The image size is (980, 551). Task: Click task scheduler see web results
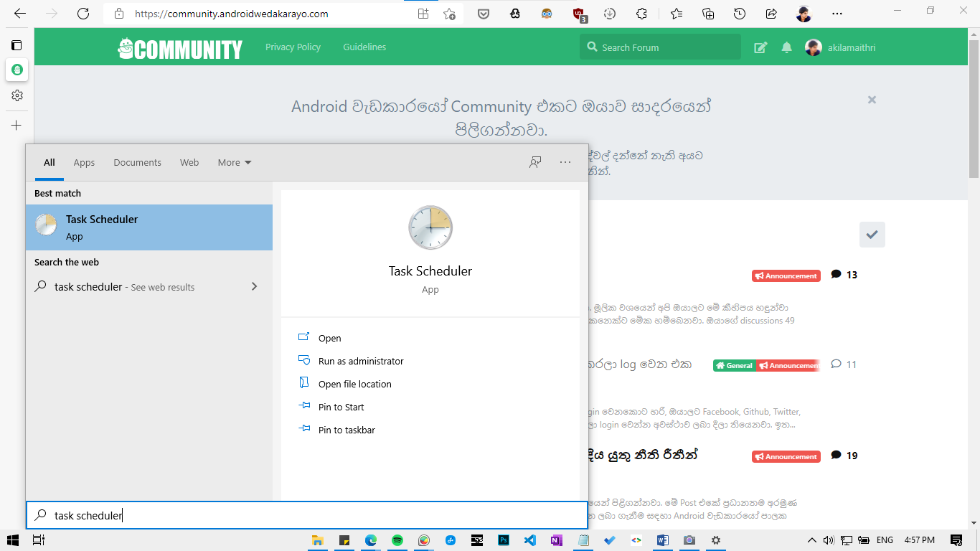pos(149,286)
